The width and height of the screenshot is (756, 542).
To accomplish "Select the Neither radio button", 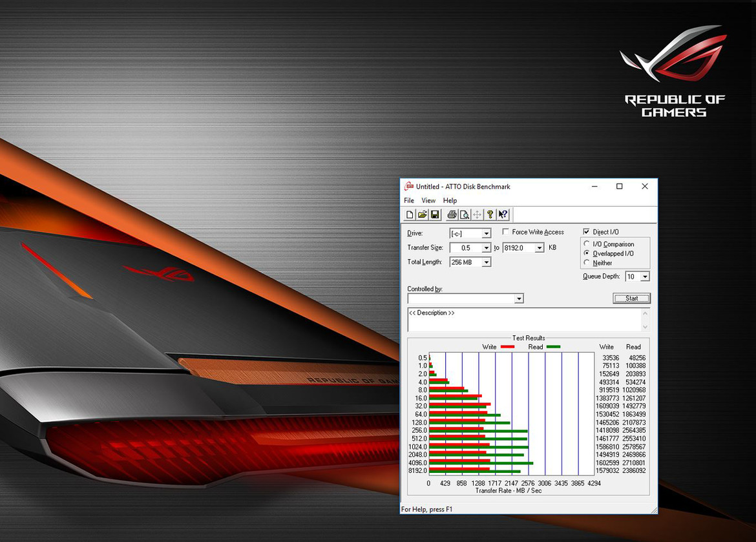I will 587,263.
